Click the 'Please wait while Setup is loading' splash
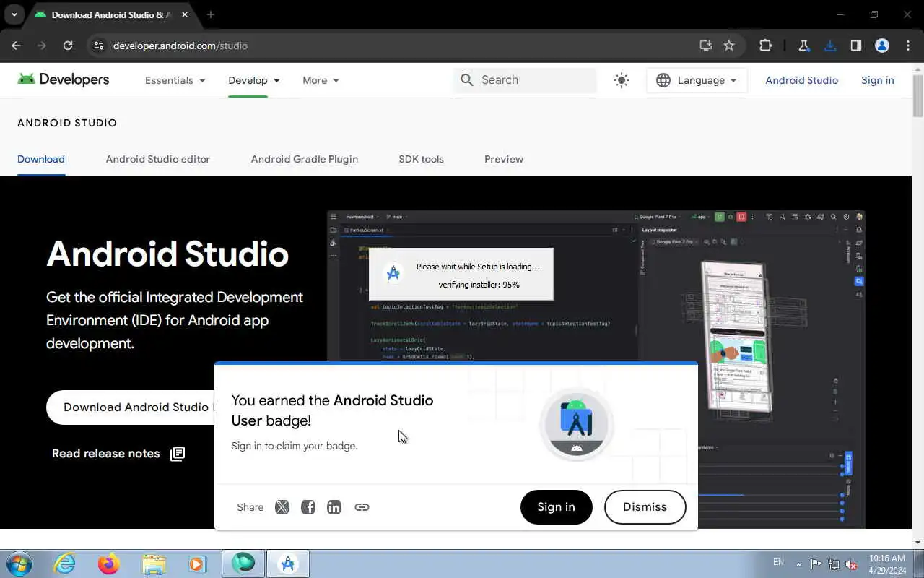This screenshot has width=924, height=578. (461, 275)
